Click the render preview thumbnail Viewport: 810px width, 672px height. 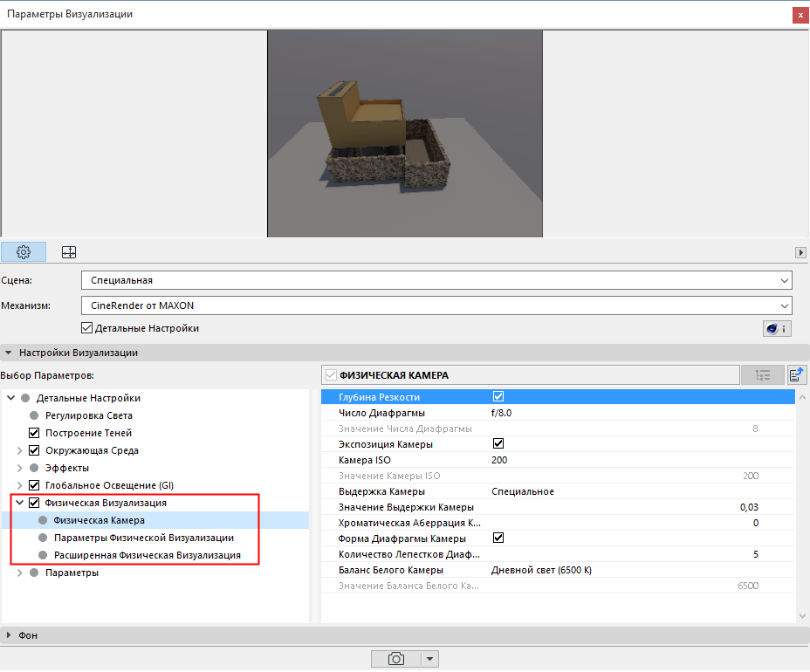[405, 134]
